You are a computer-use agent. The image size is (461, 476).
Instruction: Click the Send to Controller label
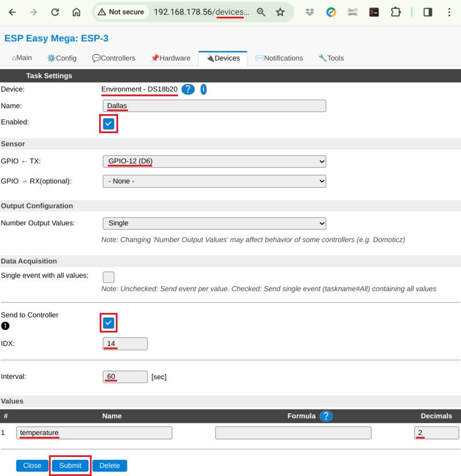(29, 315)
